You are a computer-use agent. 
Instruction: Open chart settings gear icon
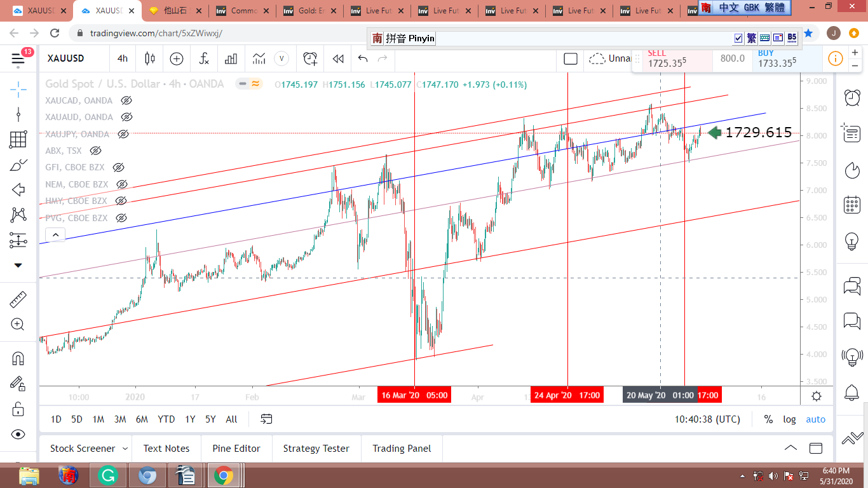coord(817,396)
